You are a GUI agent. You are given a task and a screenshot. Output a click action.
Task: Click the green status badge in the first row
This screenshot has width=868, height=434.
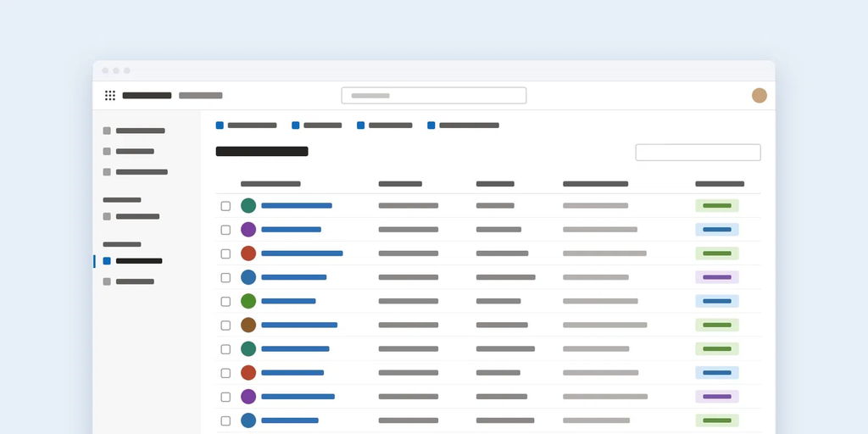(717, 205)
